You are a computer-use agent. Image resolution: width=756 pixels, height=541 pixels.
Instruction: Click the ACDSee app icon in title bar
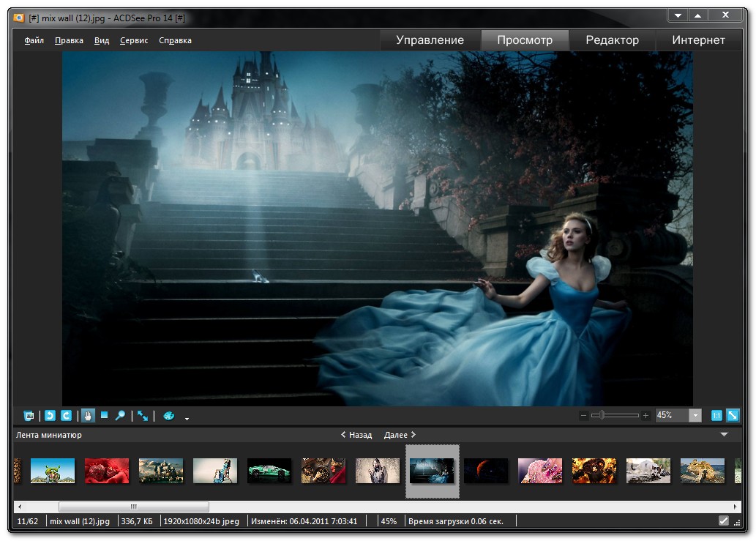pyautogui.click(x=19, y=18)
